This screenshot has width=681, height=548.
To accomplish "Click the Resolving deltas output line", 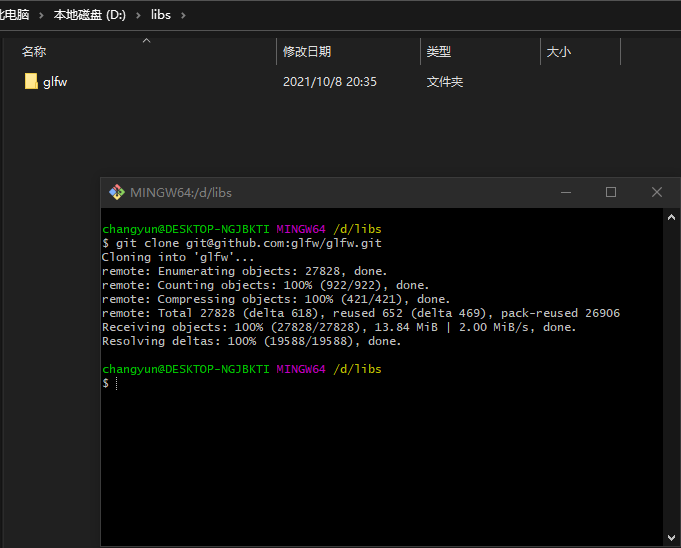I will point(251,341).
